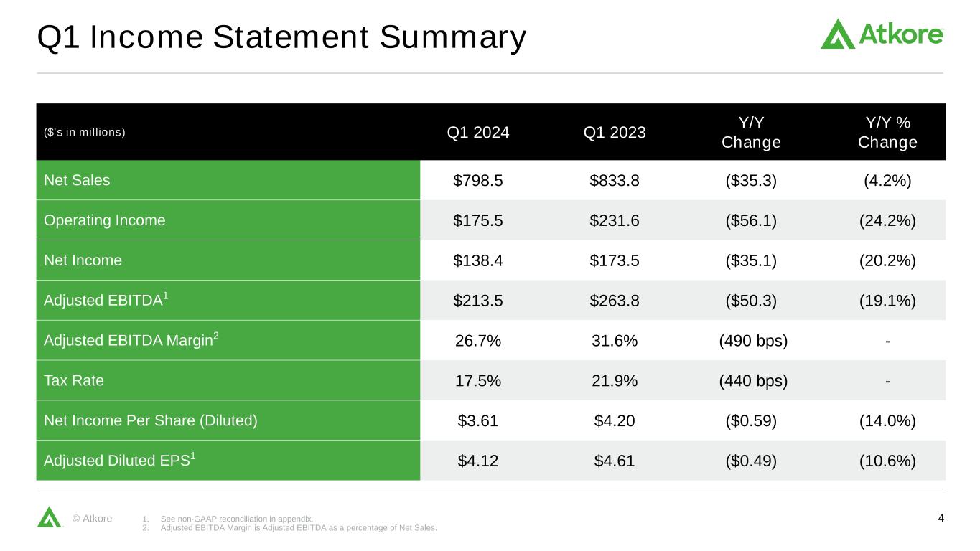Select the $798.5 Net Sales value
Viewport: 980px width, 551px height.
point(478,181)
